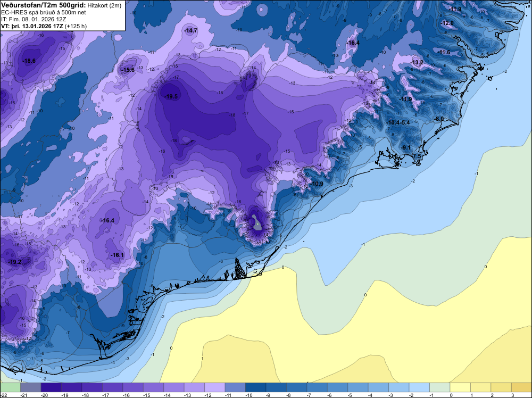The height and width of the screenshot is (398, 532).
Task: Click the -10.9 temperature label
Action: [x=317, y=184]
